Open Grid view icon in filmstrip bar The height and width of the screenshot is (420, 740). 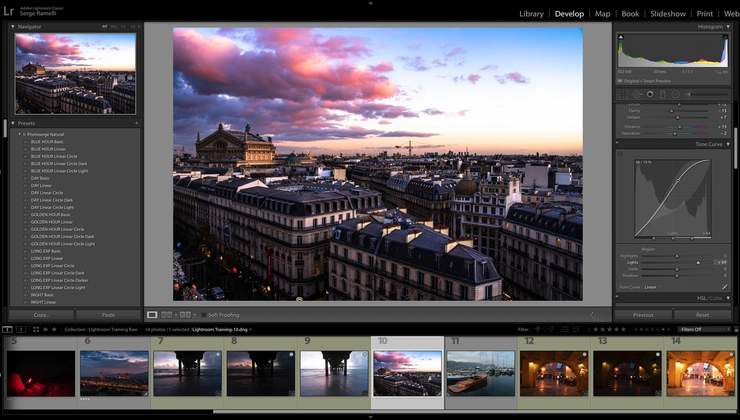pyautogui.click(x=36, y=329)
